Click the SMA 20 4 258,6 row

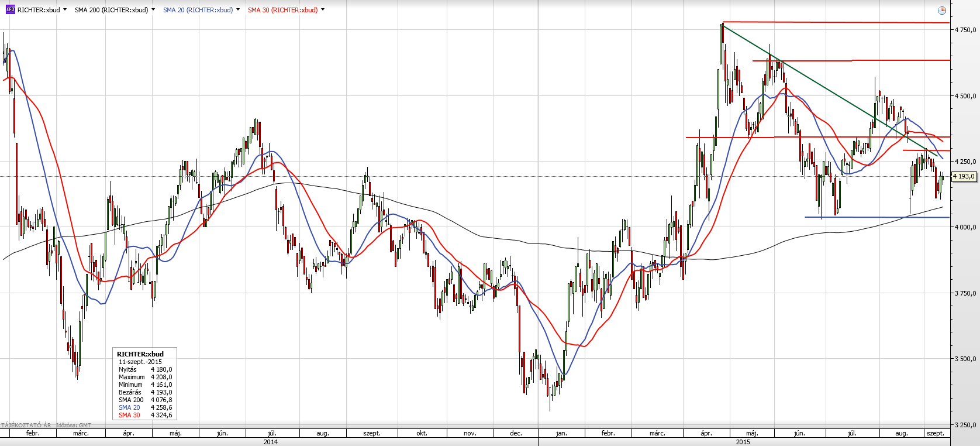point(145,407)
